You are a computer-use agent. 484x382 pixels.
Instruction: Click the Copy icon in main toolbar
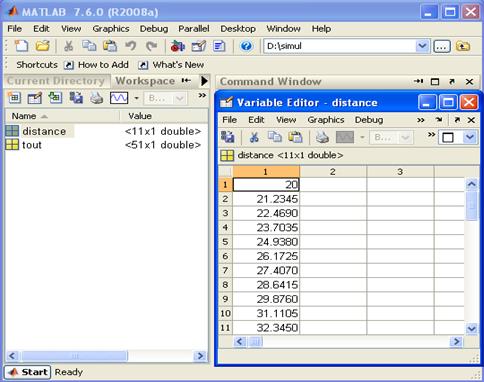(x=89, y=46)
